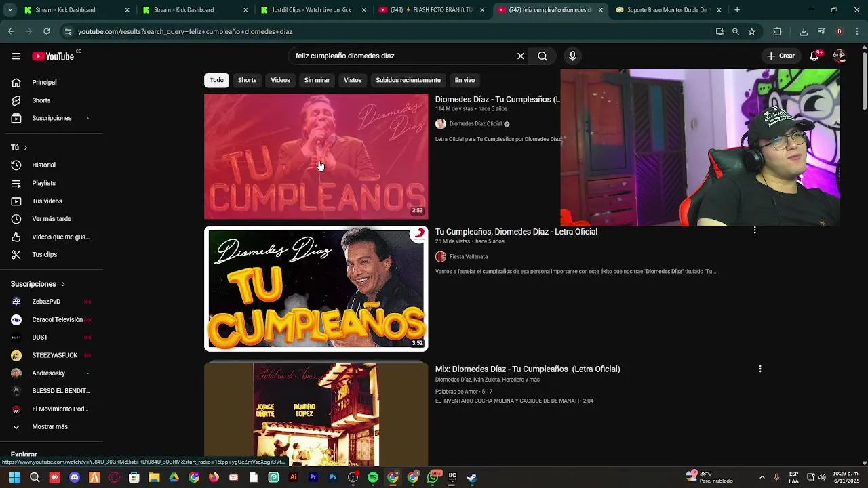Open Windows Start menu

15,477
